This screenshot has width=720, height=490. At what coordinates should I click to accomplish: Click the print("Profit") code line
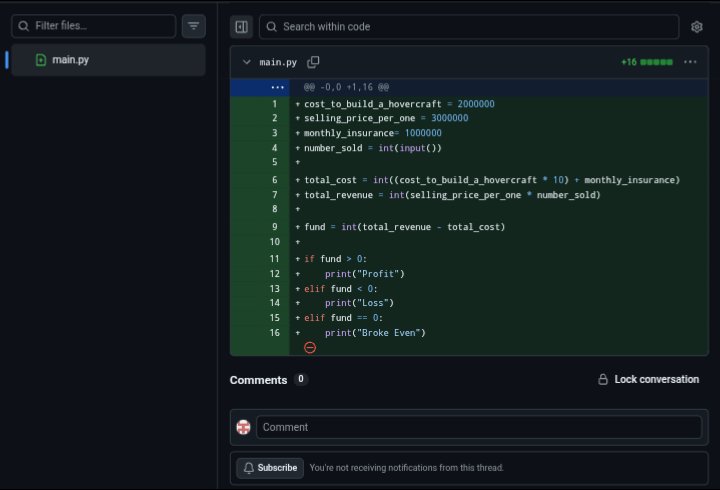365,274
